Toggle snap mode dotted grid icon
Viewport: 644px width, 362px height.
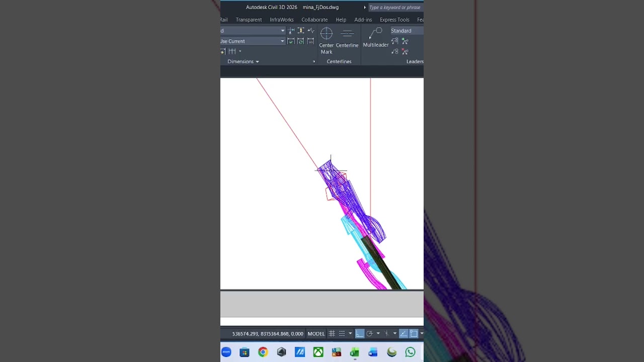342,333
